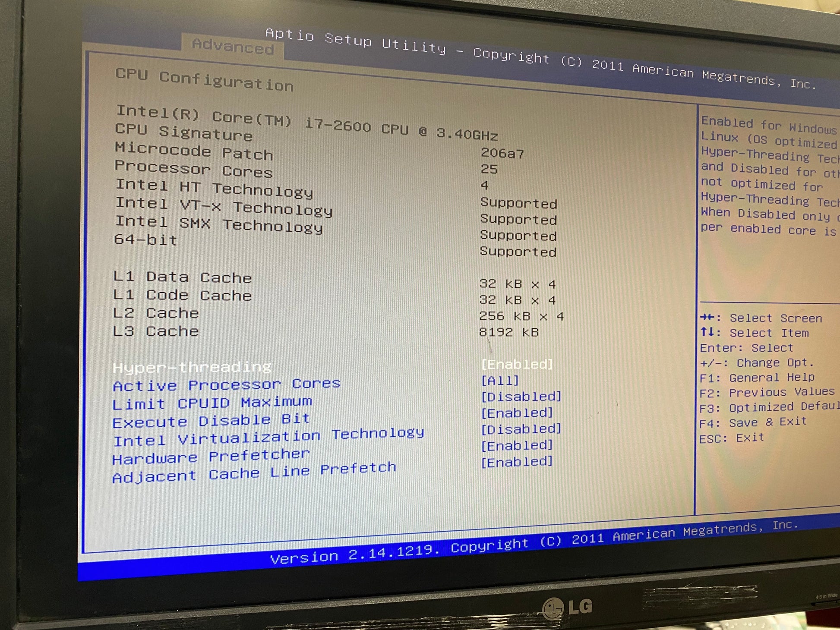The width and height of the screenshot is (840, 630).
Task: Toggle Adjacent Cache Line Prefetch value
Action: (517, 462)
